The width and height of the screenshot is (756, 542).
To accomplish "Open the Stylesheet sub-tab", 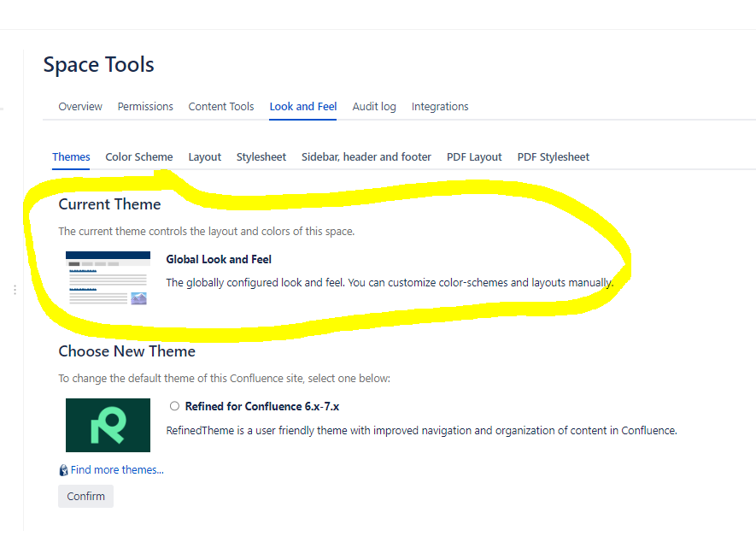I will click(261, 157).
